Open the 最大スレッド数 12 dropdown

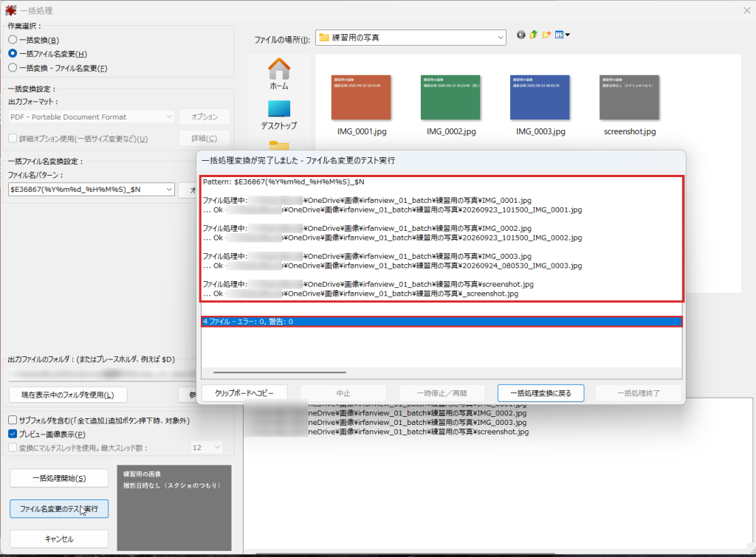(x=207, y=448)
